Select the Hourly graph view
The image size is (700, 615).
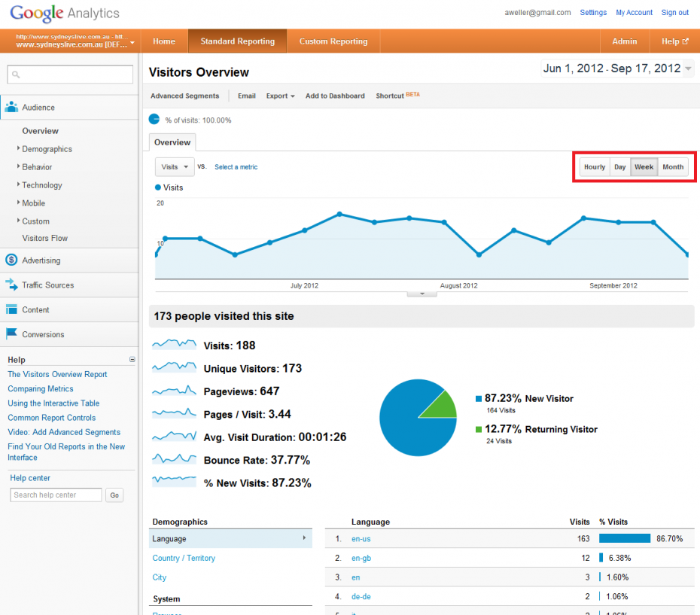click(594, 166)
